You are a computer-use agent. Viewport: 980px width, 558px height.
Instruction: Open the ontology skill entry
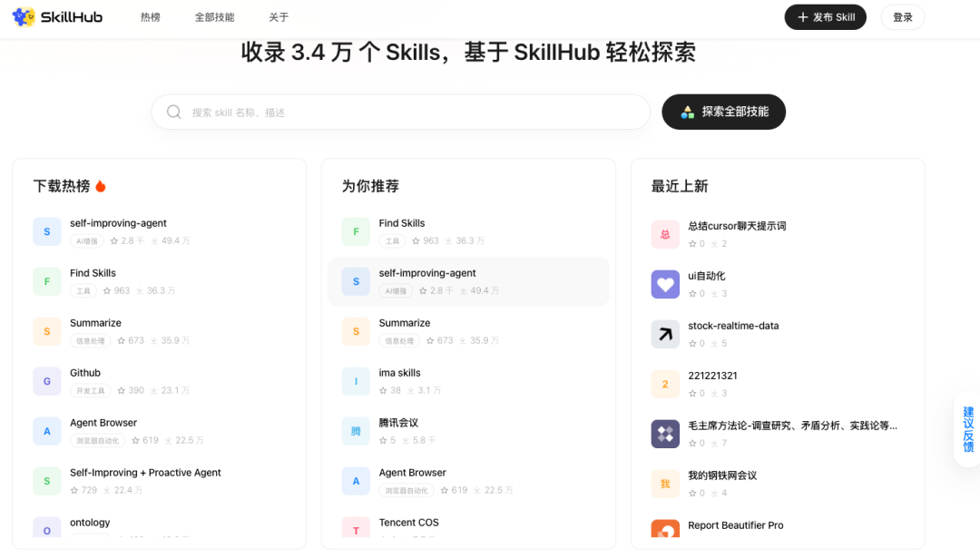pos(90,523)
